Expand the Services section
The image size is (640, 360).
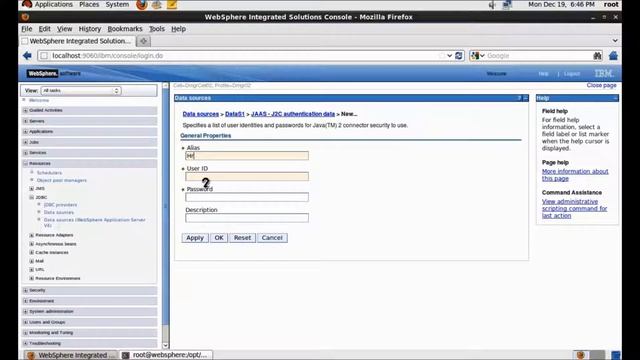pos(25,153)
